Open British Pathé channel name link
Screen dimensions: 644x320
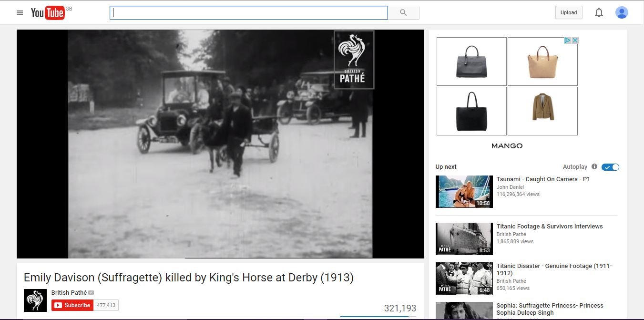pyautogui.click(x=69, y=292)
